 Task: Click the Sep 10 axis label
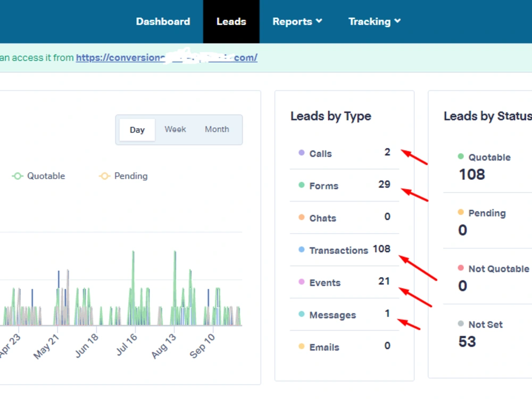pos(202,346)
